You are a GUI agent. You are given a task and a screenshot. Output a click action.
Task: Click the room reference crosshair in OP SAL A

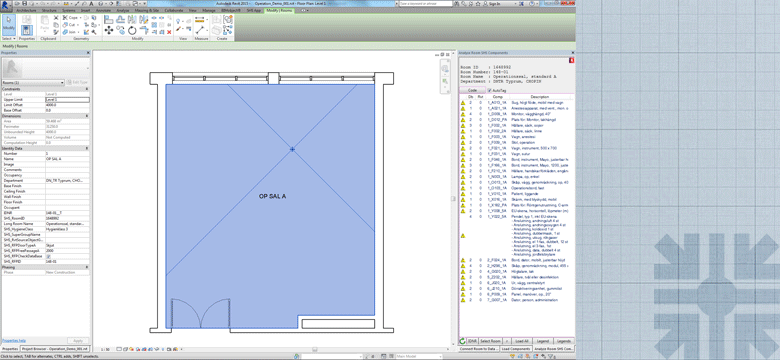pyautogui.click(x=292, y=149)
